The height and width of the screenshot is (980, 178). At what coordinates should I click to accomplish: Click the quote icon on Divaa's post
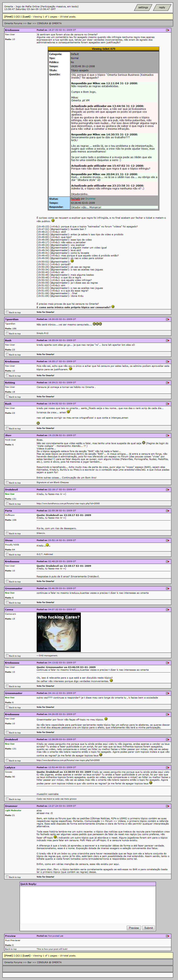(x=167, y=540)
